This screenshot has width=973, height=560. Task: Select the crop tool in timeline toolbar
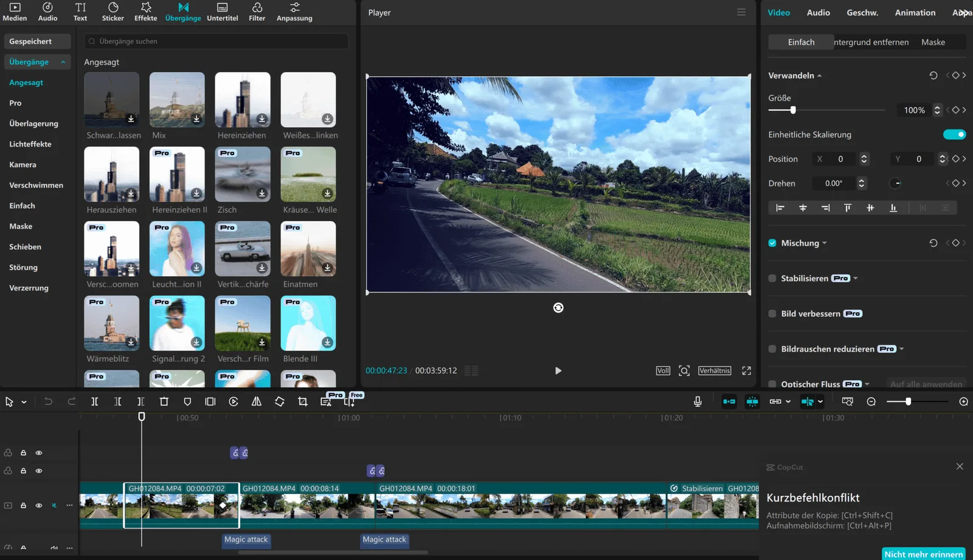point(302,401)
